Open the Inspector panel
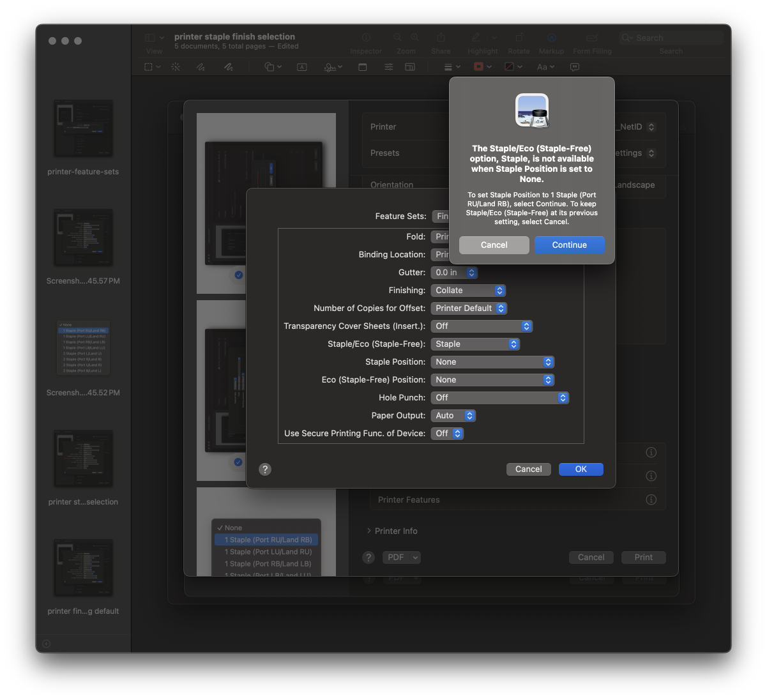 pyautogui.click(x=366, y=37)
